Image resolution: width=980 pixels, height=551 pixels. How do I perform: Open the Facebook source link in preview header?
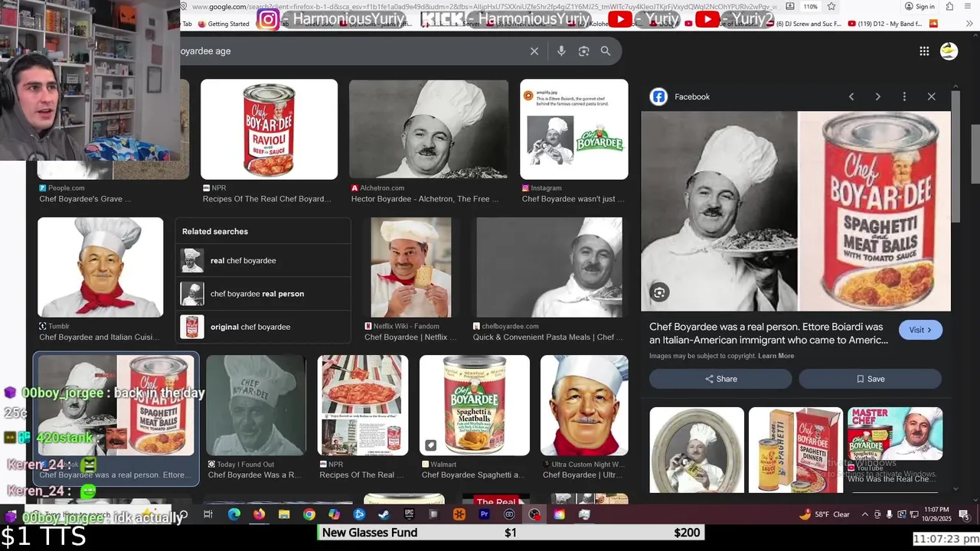coord(680,96)
